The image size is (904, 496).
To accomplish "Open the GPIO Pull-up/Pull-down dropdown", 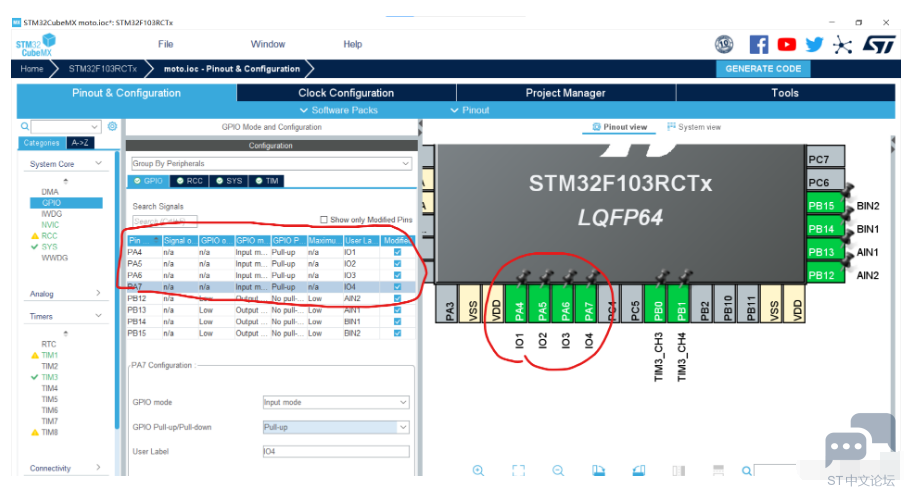I will tap(336, 427).
